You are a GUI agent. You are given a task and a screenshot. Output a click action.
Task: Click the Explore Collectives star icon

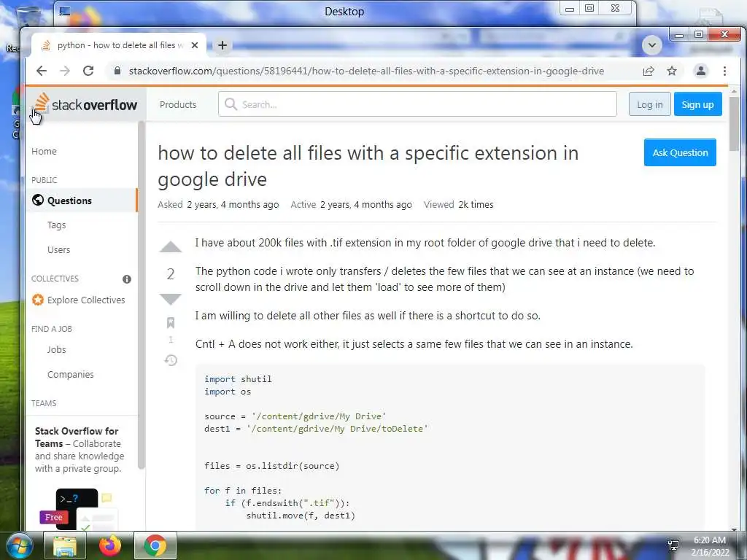coord(38,300)
